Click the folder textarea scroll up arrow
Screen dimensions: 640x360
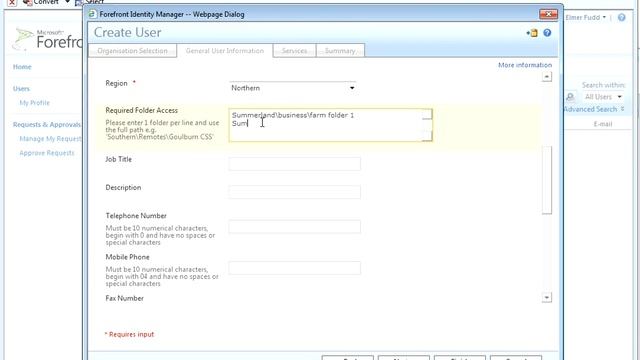427,114
